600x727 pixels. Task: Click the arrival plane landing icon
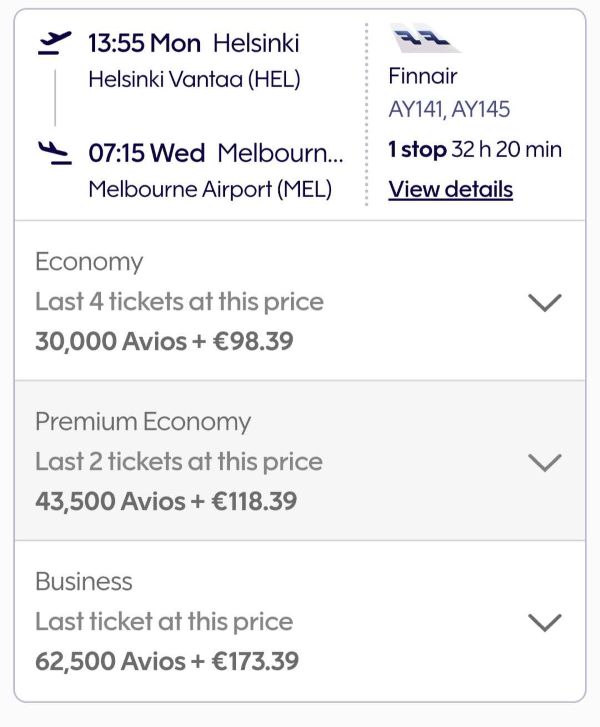(x=54, y=153)
